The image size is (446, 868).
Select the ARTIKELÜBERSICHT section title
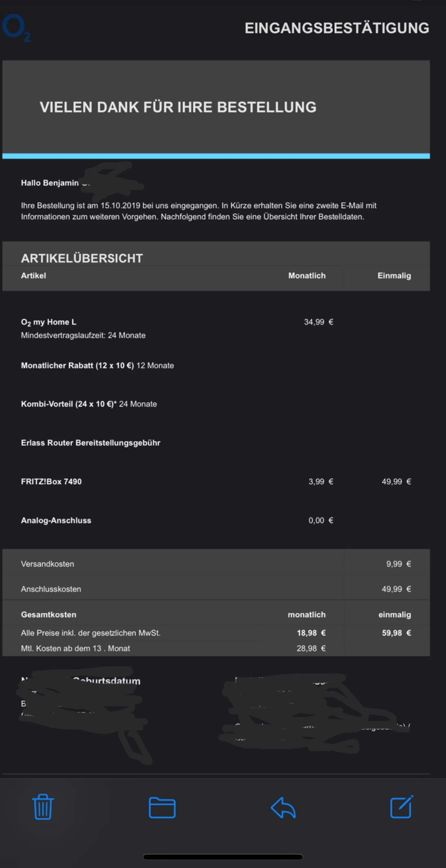coord(82,258)
